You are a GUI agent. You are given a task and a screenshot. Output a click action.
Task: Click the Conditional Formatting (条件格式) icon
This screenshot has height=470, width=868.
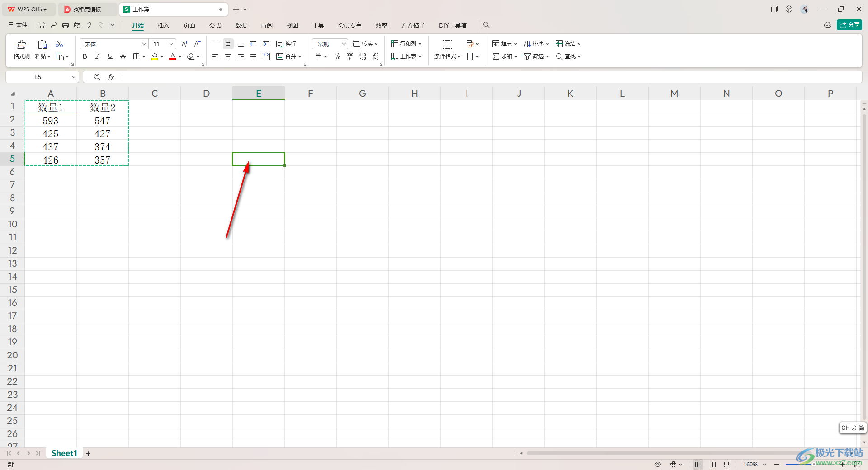(x=448, y=44)
